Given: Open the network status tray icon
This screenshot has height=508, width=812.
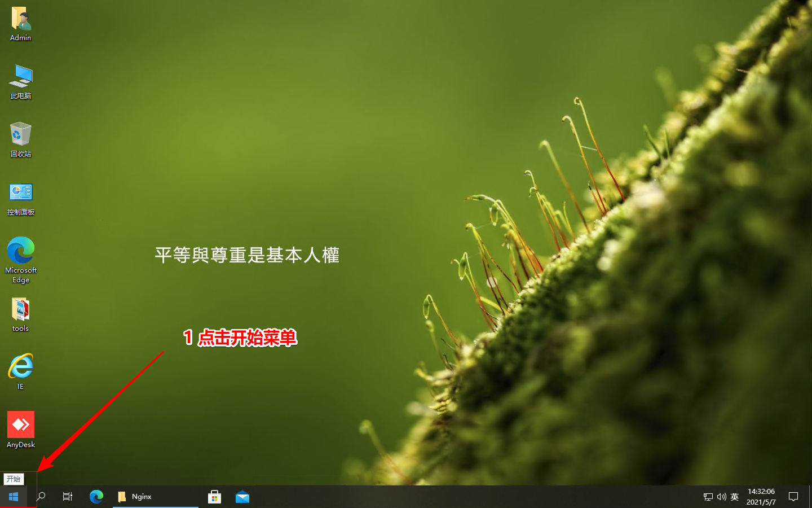Looking at the screenshot, I should tap(708, 497).
